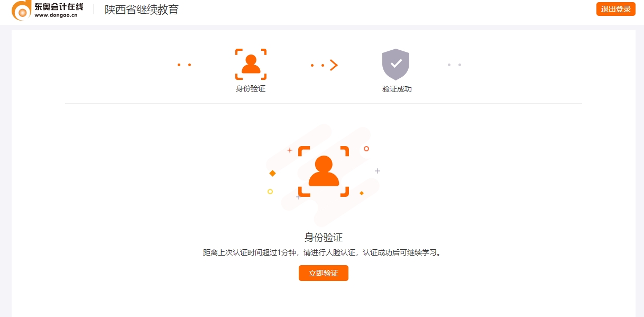
Task: Select the 身份验证 step label text
Action: 250,89
